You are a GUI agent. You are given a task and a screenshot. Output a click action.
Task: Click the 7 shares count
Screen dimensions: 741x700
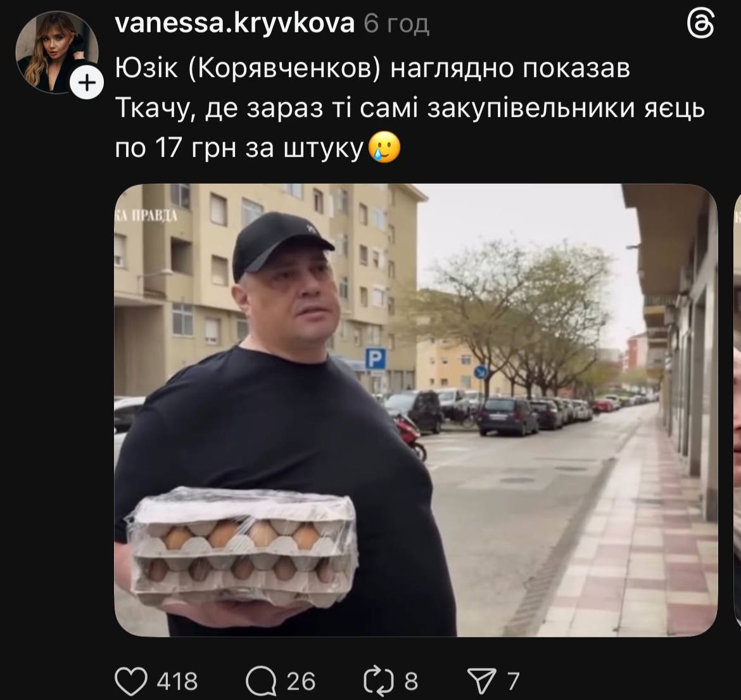click(513, 682)
